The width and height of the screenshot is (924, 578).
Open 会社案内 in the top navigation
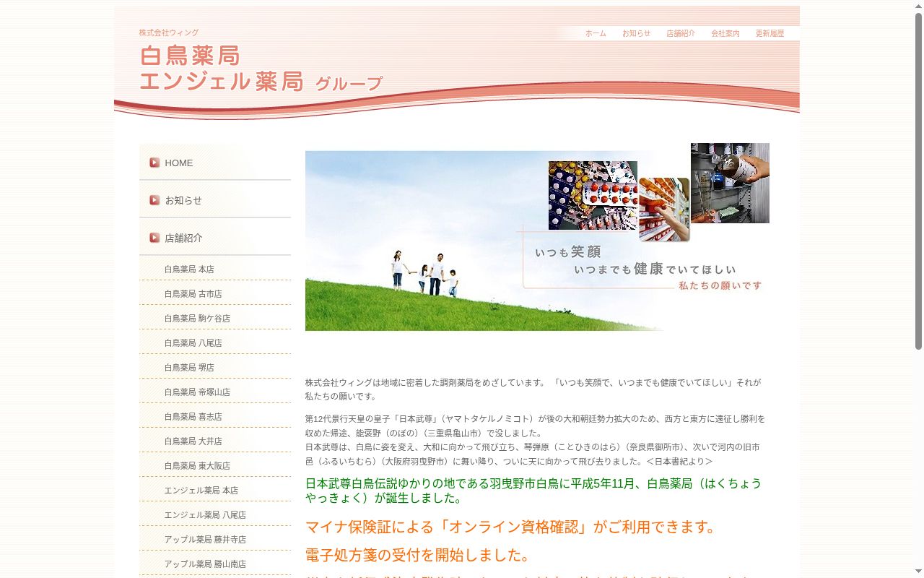(x=725, y=33)
